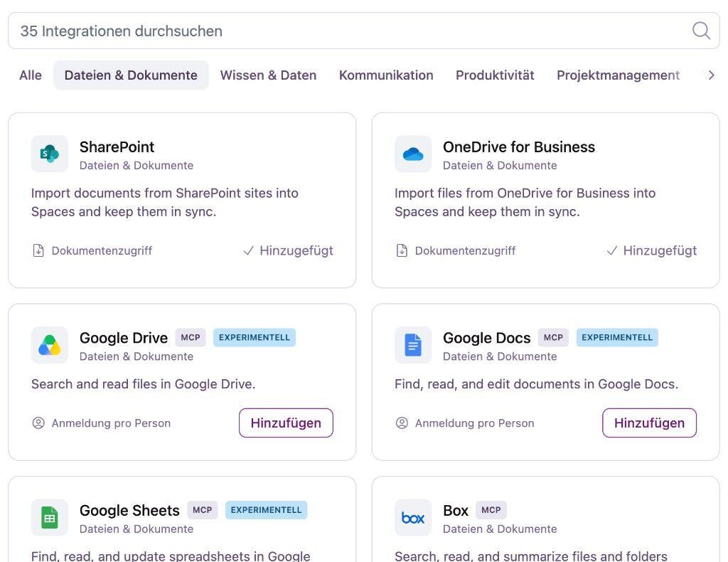
Task: Click Anmeldung pro Person on Google Docs card
Action: [x=474, y=423]
